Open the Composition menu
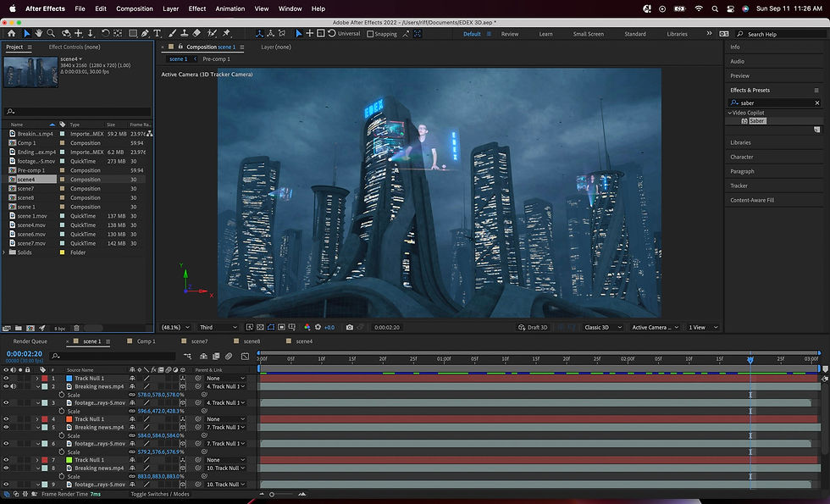Screen dimensions: 830x504 tap(135, 8)
